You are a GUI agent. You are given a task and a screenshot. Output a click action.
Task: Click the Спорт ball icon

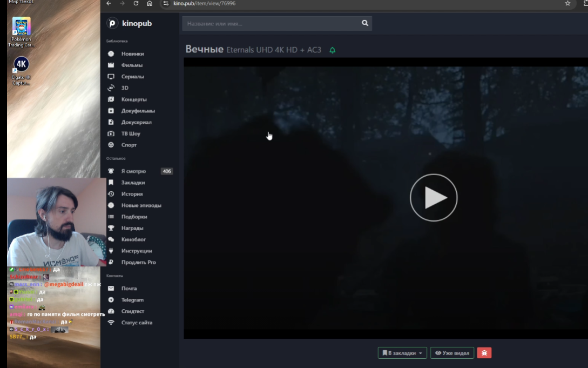tap(111, 145)
